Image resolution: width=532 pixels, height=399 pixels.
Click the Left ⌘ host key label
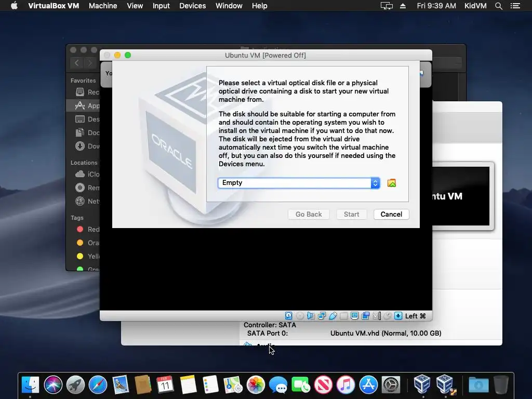(415, 316)
